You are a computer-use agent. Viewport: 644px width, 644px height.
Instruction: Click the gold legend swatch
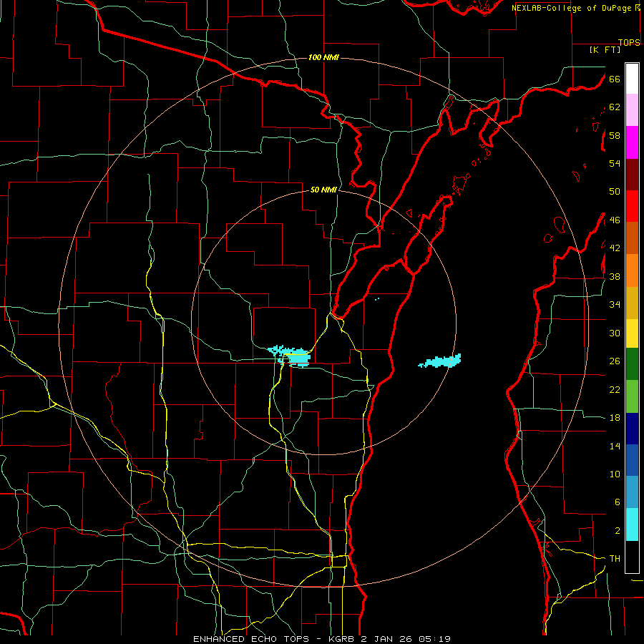tap(632, 303)
